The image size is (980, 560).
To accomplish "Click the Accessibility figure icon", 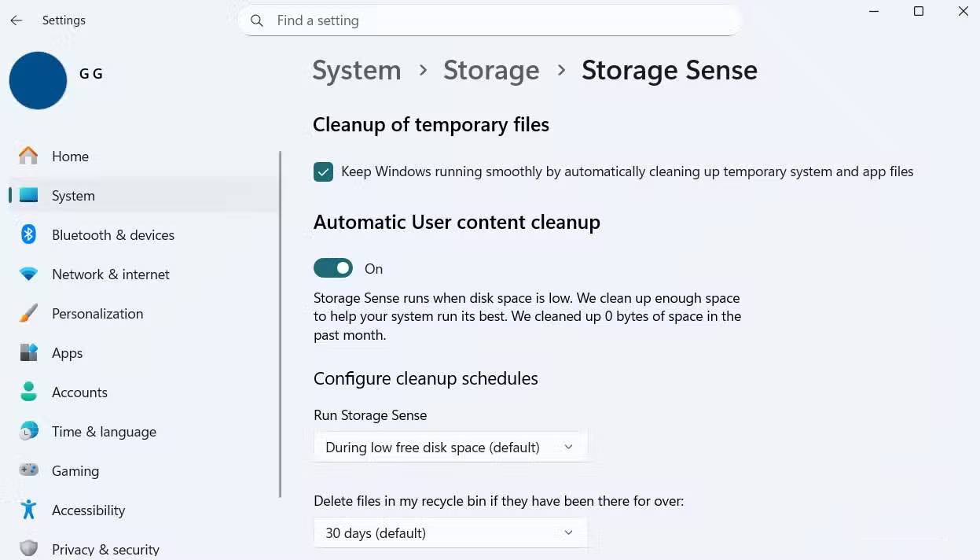I will coord(28,510).
